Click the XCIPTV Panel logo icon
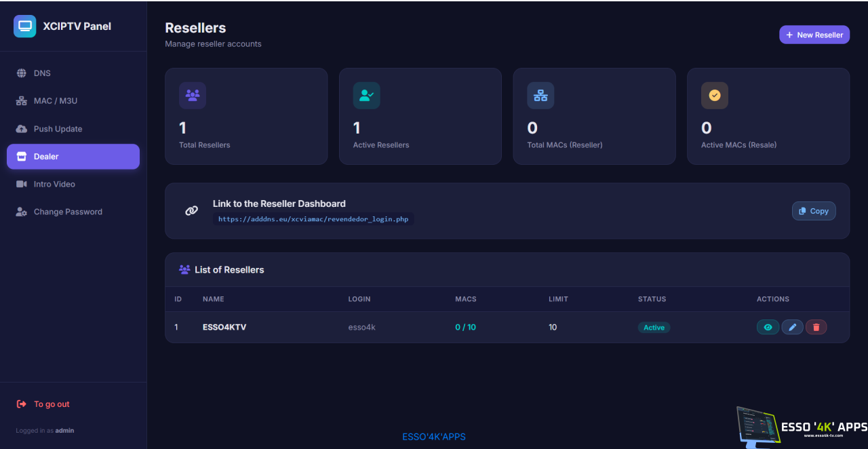Image resolution: width=868 pixels, height=449 pixels. [x=25, y=26]
